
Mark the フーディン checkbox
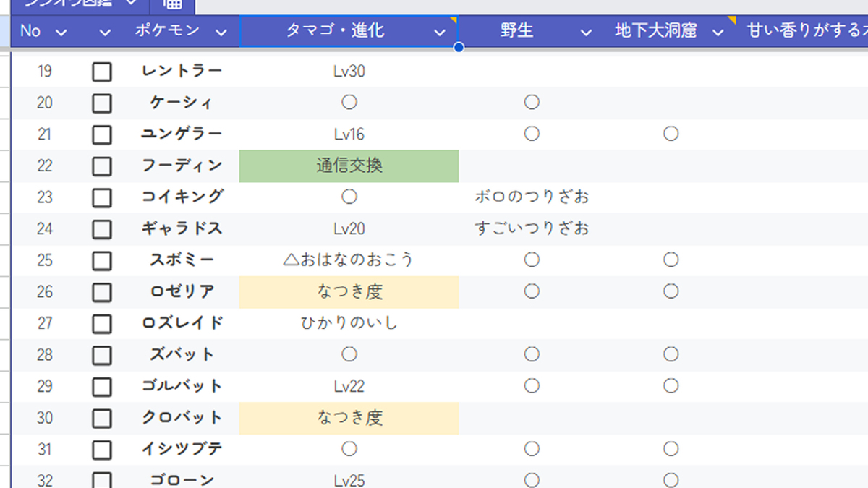point(102,166)
